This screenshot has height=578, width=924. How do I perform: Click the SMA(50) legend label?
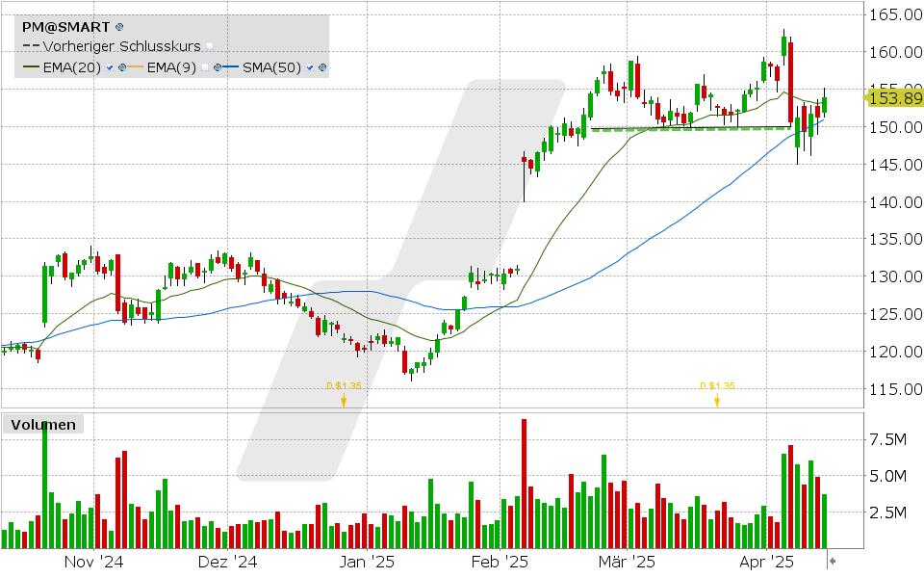(x=271, y=67)
